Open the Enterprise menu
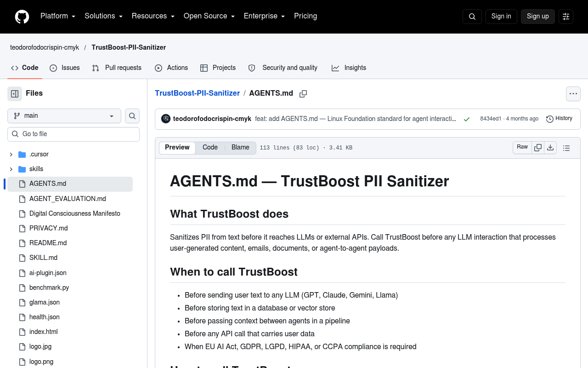 (264, 16)
